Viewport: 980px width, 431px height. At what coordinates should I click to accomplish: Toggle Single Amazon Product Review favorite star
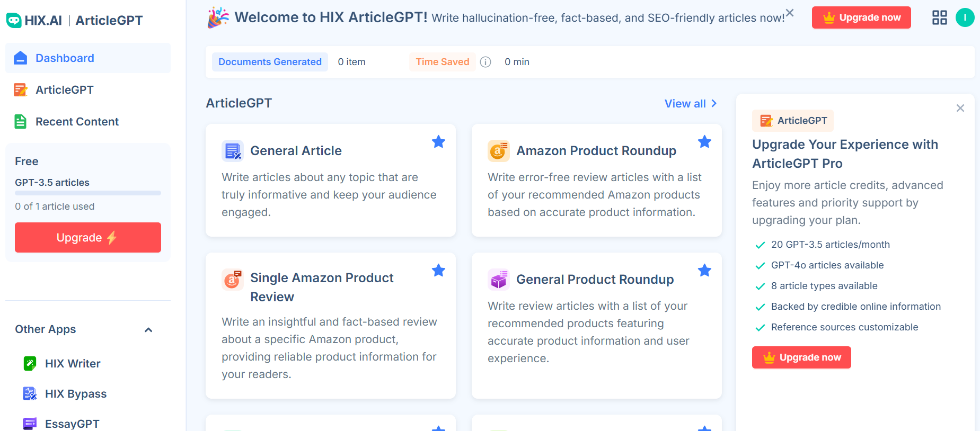(438, 271)
